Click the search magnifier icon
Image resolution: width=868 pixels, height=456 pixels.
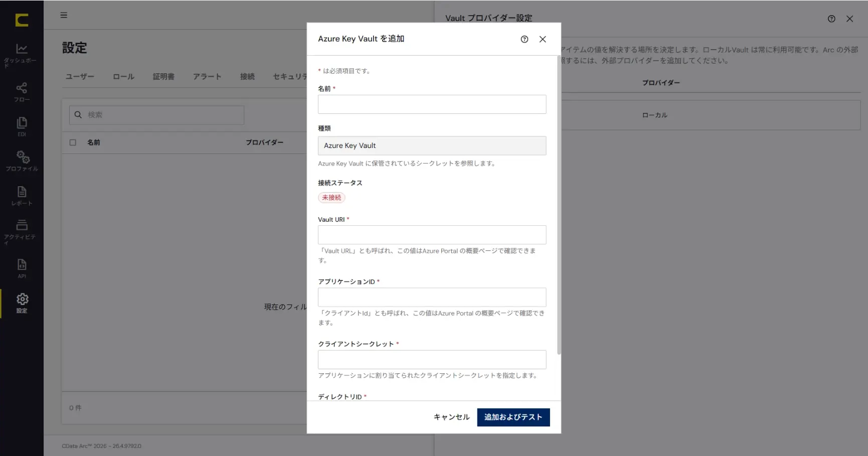78,115
